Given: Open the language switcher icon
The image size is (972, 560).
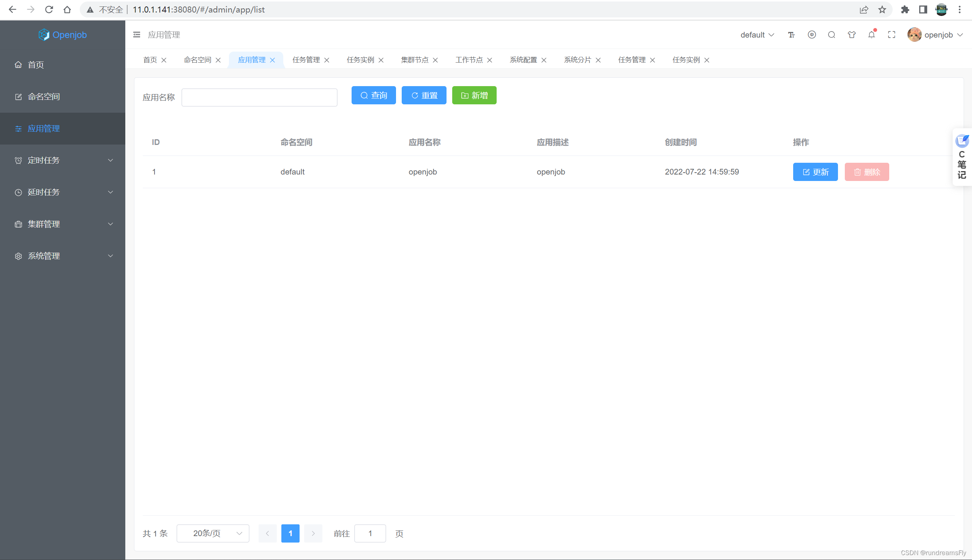Looking at the screenshot, I should [x=811, y=35].
